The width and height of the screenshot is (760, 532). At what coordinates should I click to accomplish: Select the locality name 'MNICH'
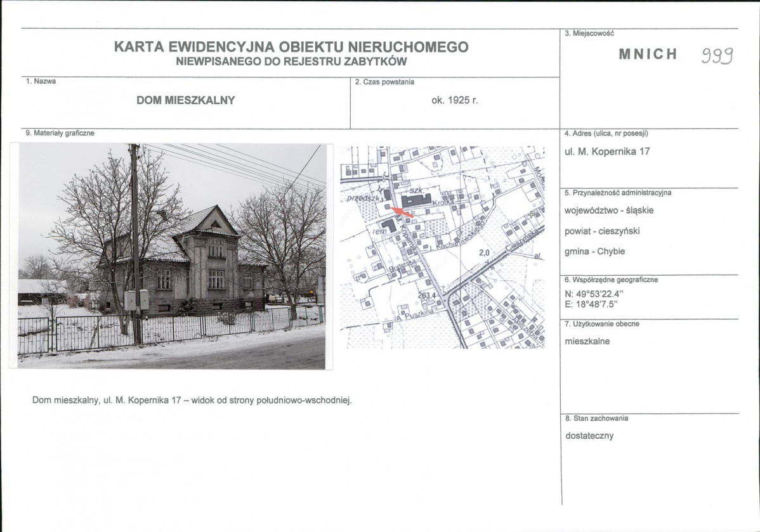click(x=648, y=54)
